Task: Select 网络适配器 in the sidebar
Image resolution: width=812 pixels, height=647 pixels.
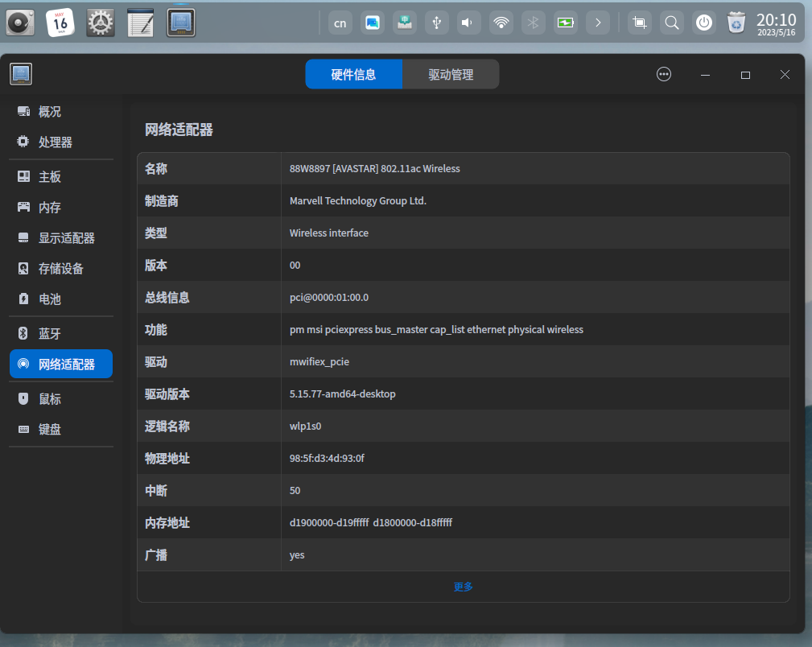Action: click(x=61, y=365)
